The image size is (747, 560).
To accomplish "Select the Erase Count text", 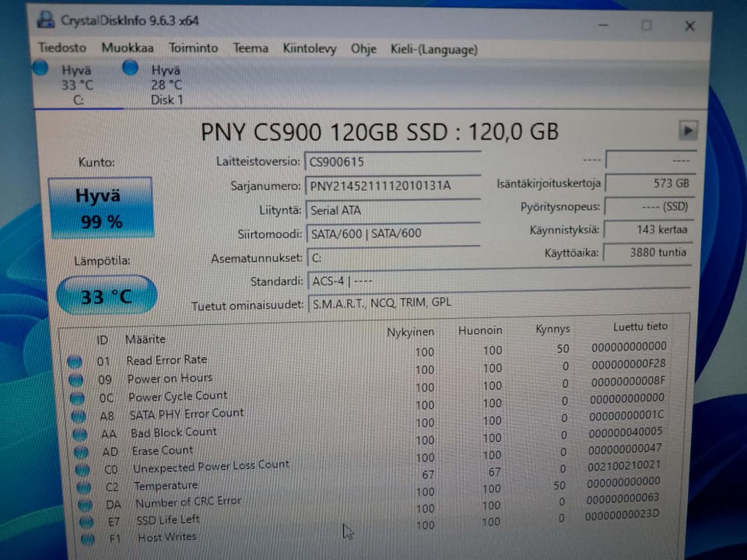I will [x=163, y=450].
